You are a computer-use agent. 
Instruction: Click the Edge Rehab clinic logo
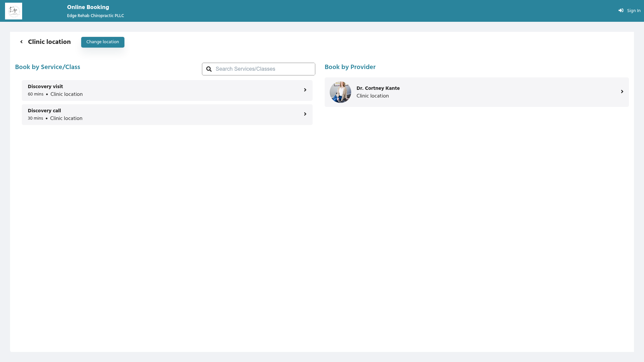pyautogui.click(x=13, y=11)
